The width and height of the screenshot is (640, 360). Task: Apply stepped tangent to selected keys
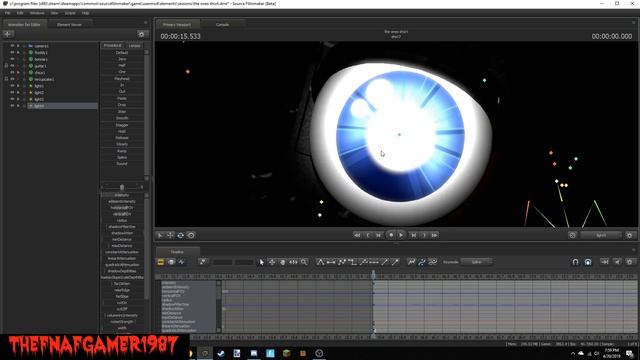[x=352, y=262]
